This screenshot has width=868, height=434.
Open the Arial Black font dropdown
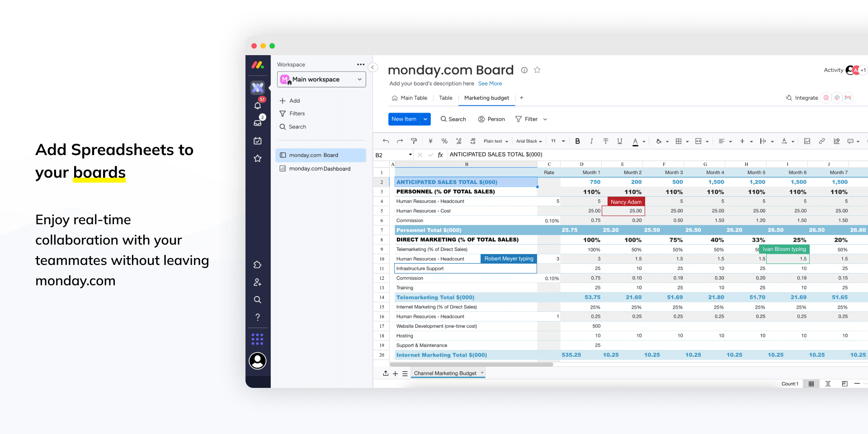coord(529,141)
